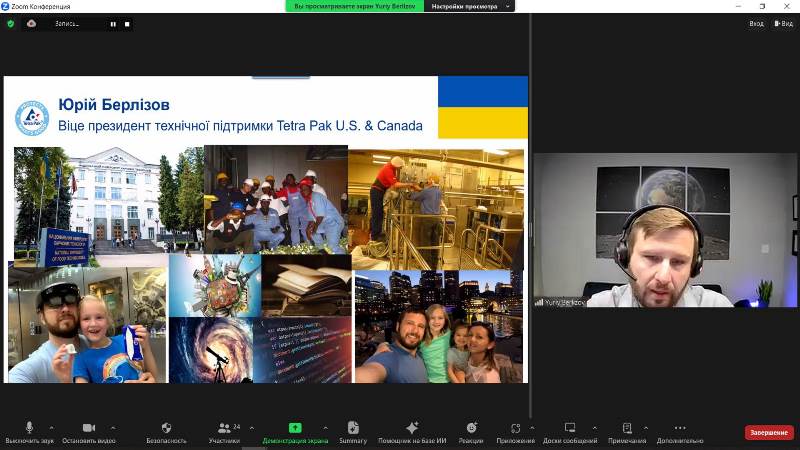The height and width of the screenshot is (450, 800).
Task: Click the Zoom app icon in title bar
Action: (5, 6)
